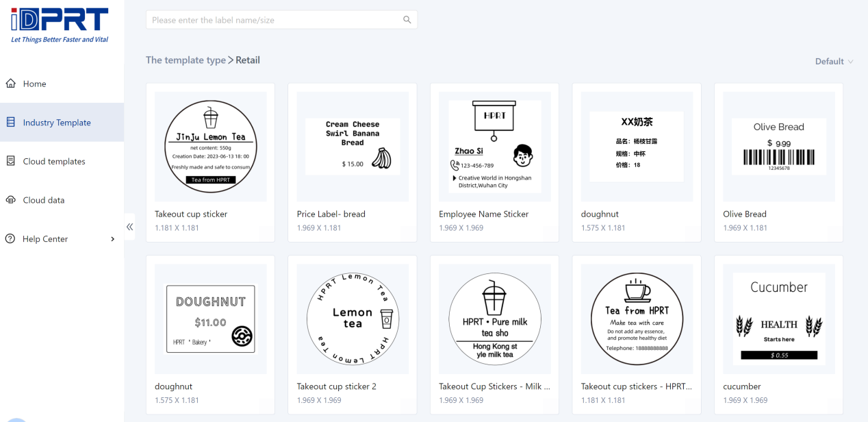Screen dimensions: 868x422
Task: Go to Cloud data section
Action: tap(44, 201)
